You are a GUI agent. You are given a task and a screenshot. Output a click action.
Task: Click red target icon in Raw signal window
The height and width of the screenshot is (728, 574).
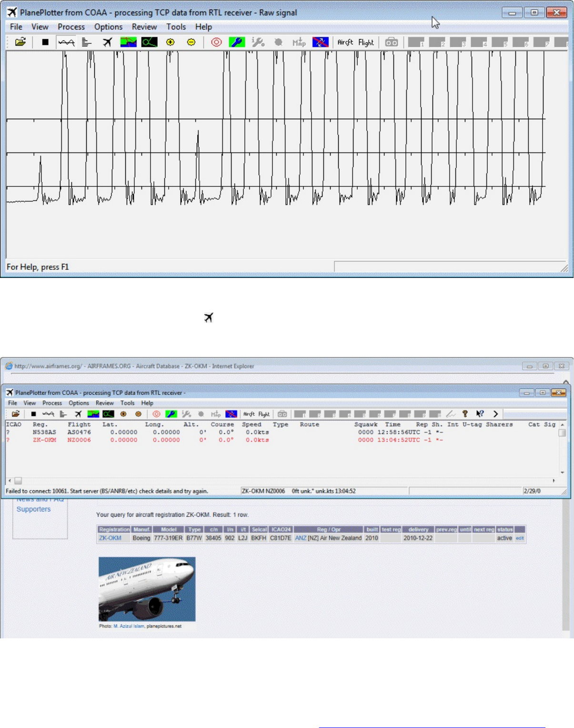[x=216, y=42]
